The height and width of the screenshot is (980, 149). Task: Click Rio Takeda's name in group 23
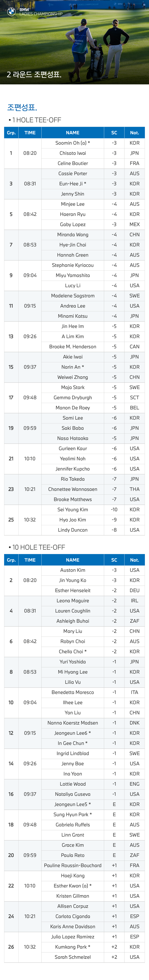73,479
